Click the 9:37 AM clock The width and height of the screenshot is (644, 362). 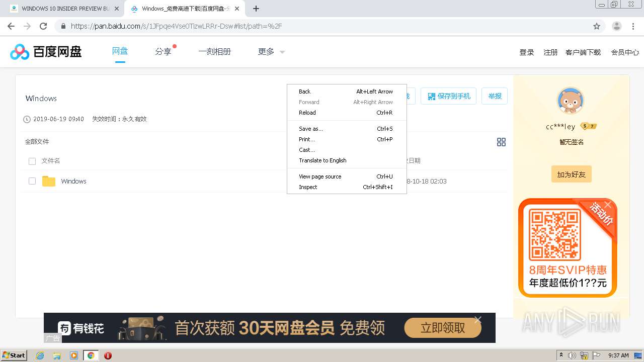click(x=618, y=355)
